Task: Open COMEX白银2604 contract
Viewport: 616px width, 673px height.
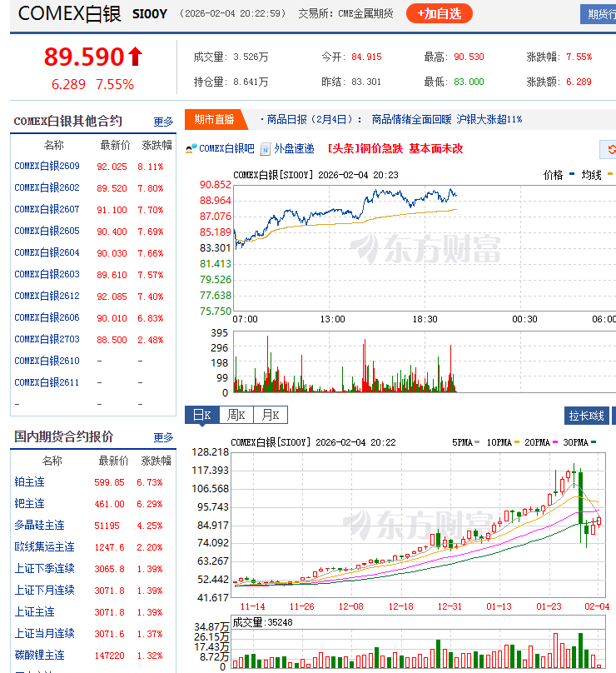Action: pyautogui.click(x=47, y=253)
